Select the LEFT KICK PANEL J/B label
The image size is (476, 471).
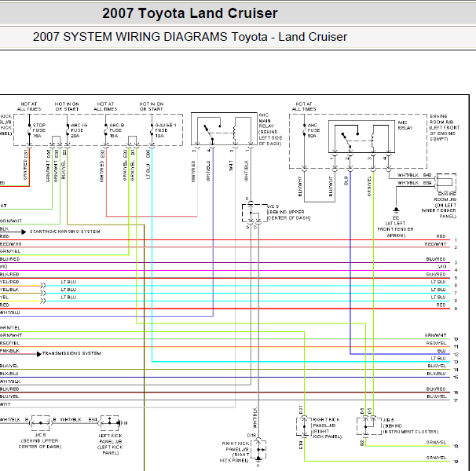[111, 444]
